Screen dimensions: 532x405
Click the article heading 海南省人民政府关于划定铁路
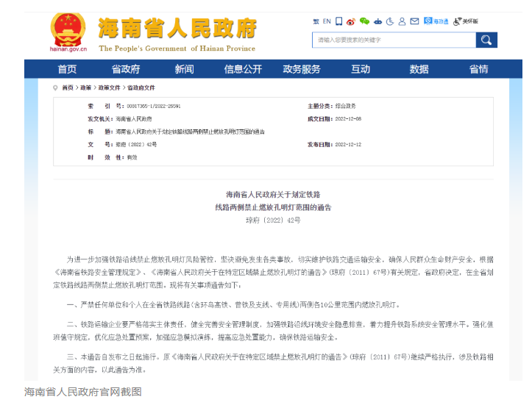point(273,195)
